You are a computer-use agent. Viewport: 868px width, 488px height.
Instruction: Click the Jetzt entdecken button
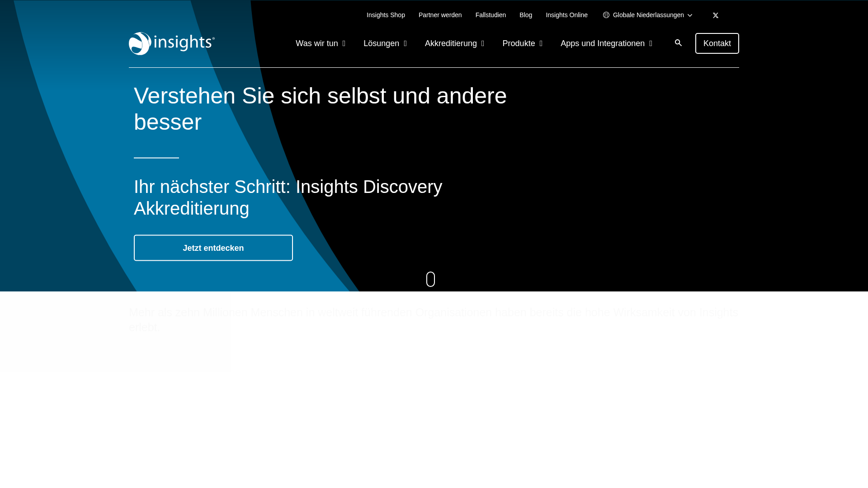tap(213, 248)
